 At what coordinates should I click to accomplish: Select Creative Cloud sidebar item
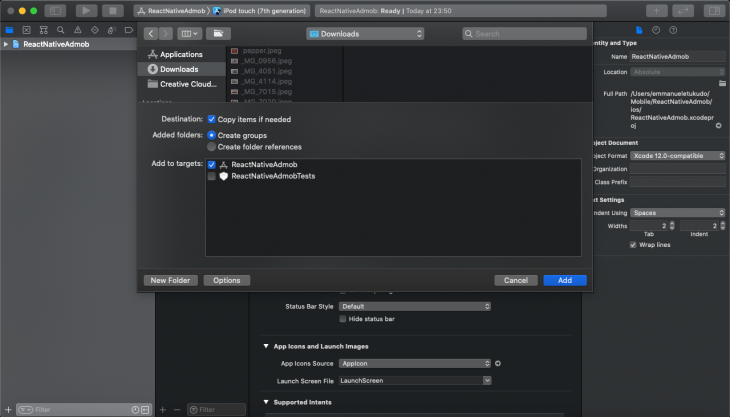click(x=182, y=84)
